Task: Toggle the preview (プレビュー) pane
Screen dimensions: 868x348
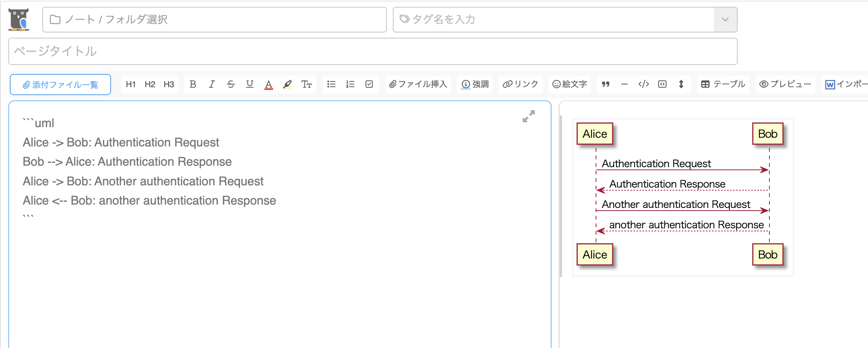Action: [785, 84]
